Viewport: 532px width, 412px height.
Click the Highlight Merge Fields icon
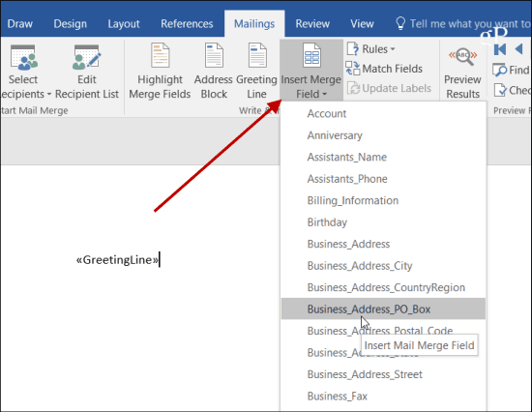tap(160, 56)
